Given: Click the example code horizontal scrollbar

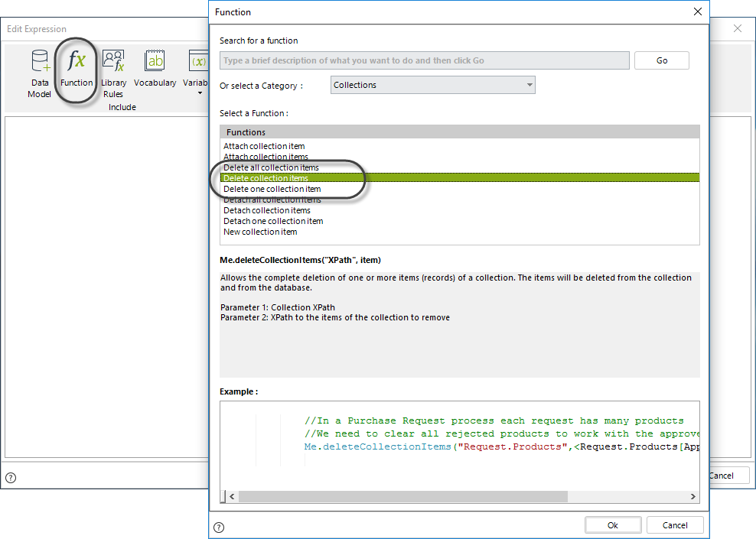Looking at the screenshot, I should [402, 496].
